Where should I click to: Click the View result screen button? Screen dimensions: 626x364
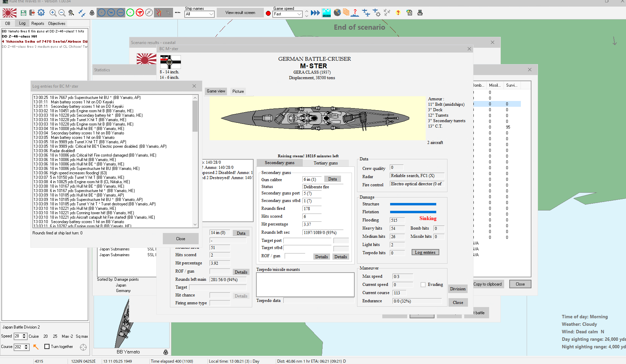coord(240,13)
